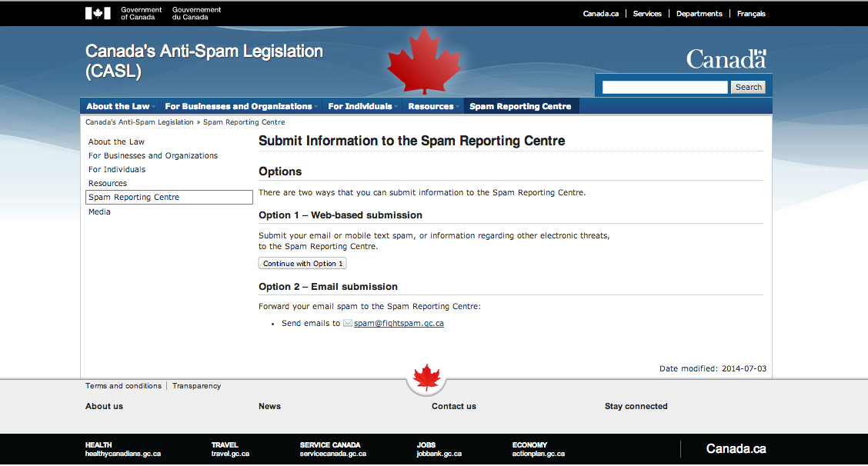Image resolution: width=868 pixels, height=466 pixels.
Task: Open the Resources navigation dropdown
Action: 433,106
